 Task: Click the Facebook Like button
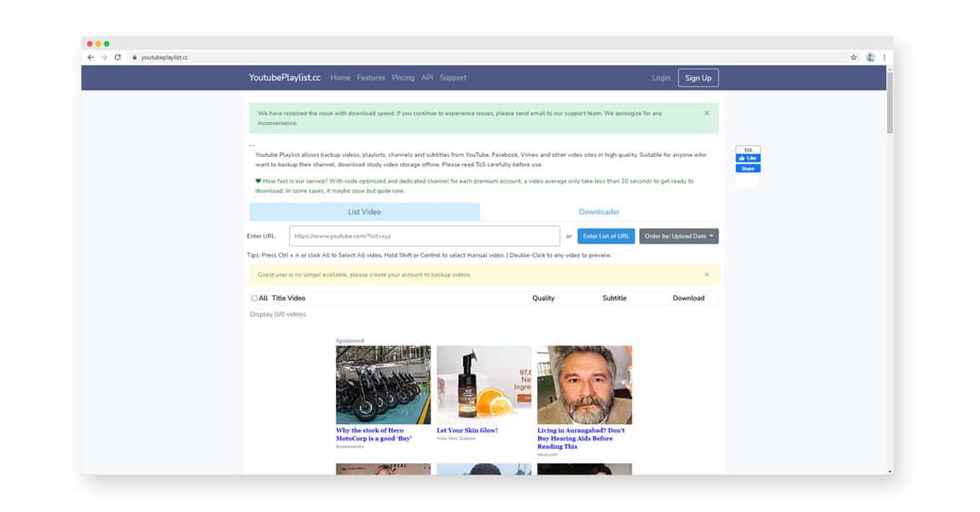coord(747,158)
